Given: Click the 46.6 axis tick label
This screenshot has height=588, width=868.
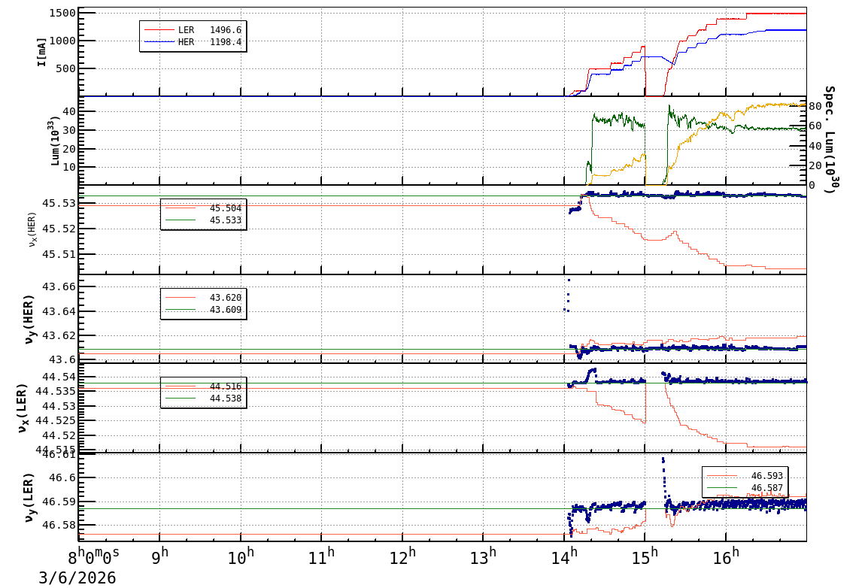Looking at the screenshot, I should pos(62,477).
